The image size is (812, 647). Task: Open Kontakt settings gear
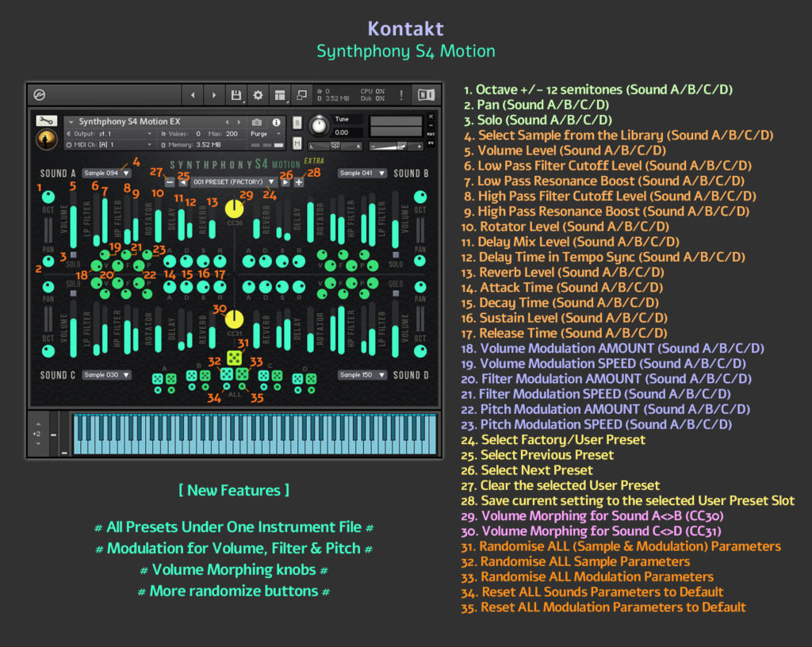[x=258, y=95]
